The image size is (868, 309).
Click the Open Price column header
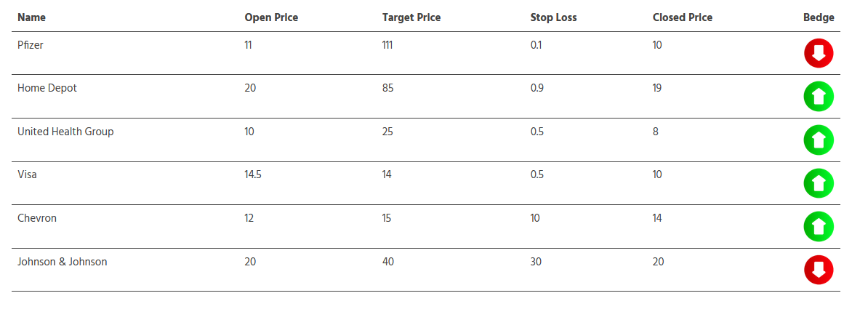(271, 17)
